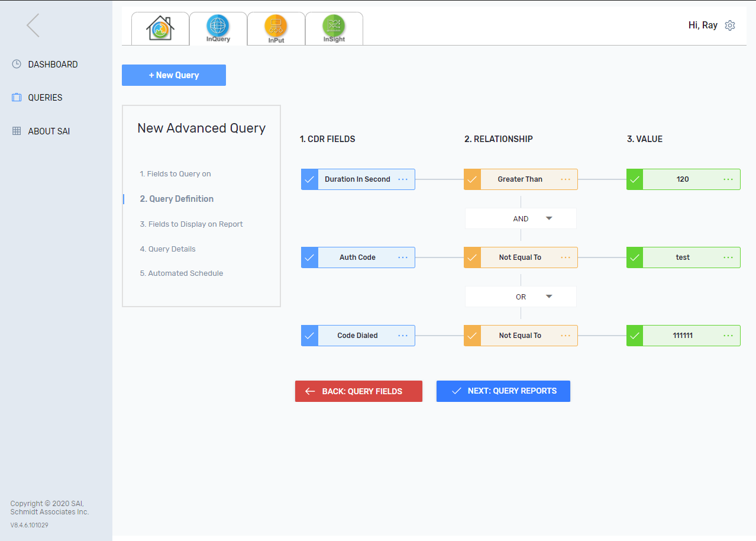
Task: Toggle the orange checkmark on Greater Than
Action: point(472,179)
